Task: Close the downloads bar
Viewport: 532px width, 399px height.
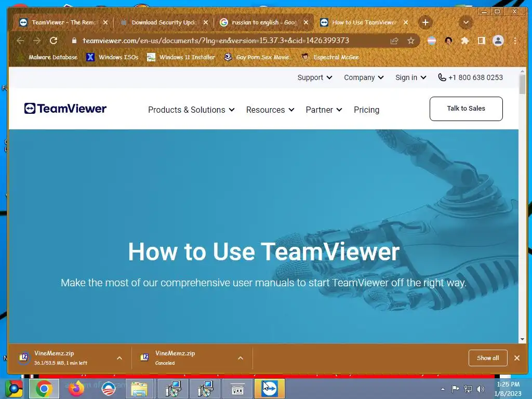Action: click(x=517, y=358)
